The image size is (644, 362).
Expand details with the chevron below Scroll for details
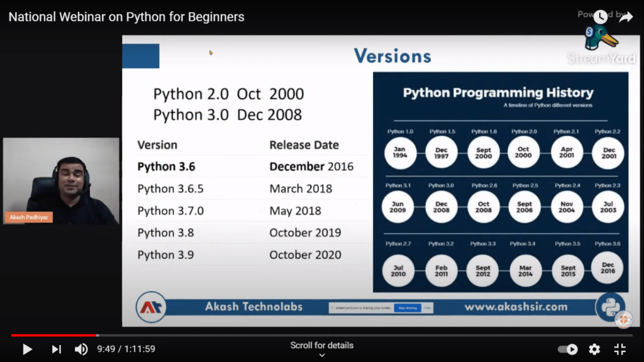point(322,356)
